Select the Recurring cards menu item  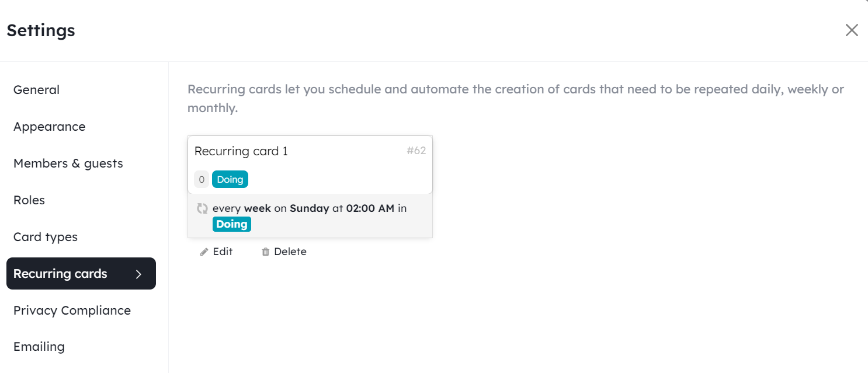tap(61, 274)
